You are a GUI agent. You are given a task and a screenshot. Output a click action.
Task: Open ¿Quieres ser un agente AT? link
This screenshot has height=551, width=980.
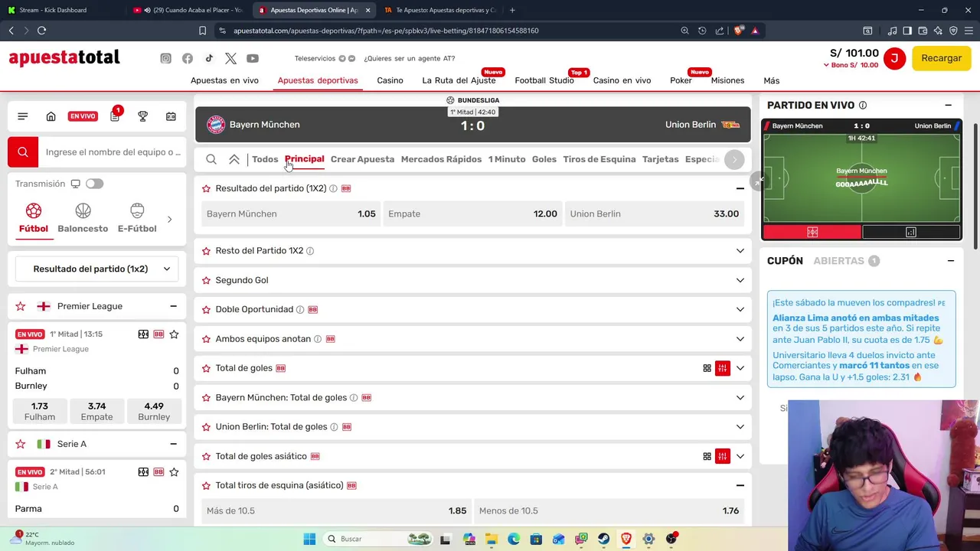click(409, 58)
